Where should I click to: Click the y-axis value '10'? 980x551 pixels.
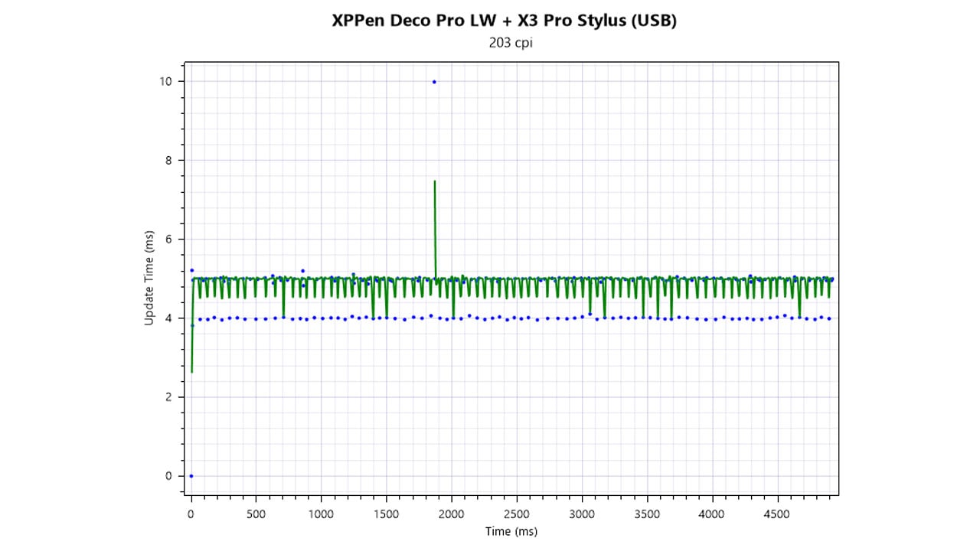coord(167,81)
